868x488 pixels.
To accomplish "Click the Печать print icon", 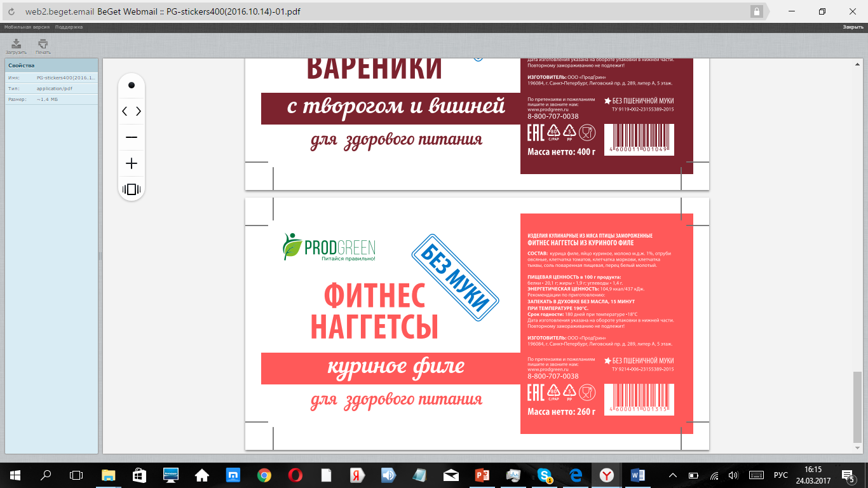I will [43, 44].
